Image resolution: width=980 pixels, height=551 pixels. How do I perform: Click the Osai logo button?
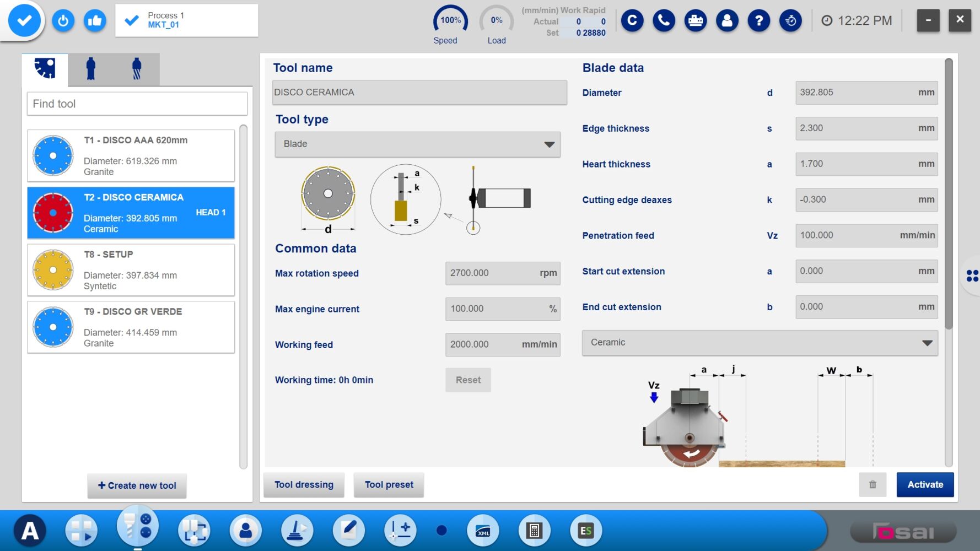click(x=903, y=532)
